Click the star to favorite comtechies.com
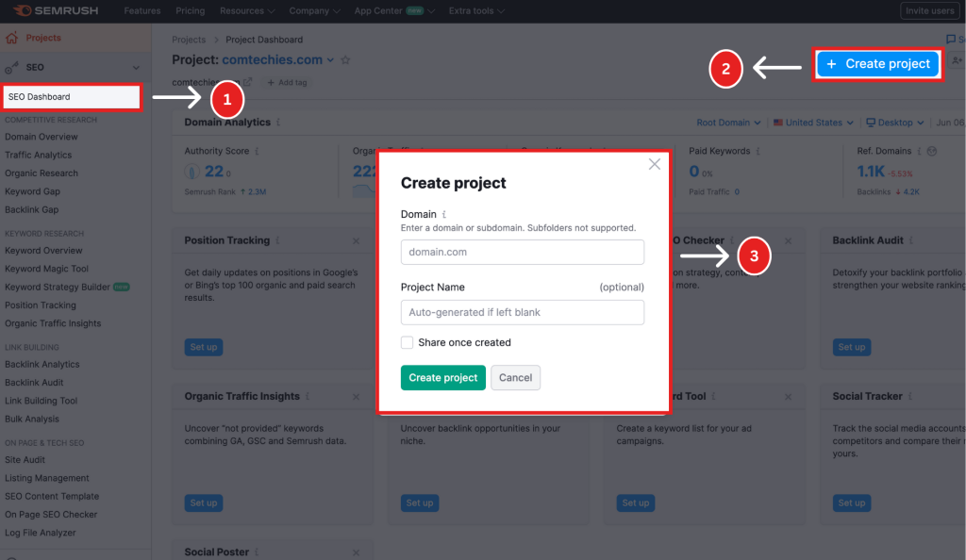This screenshot has width=966, height=560. click(x=344, y=58)
